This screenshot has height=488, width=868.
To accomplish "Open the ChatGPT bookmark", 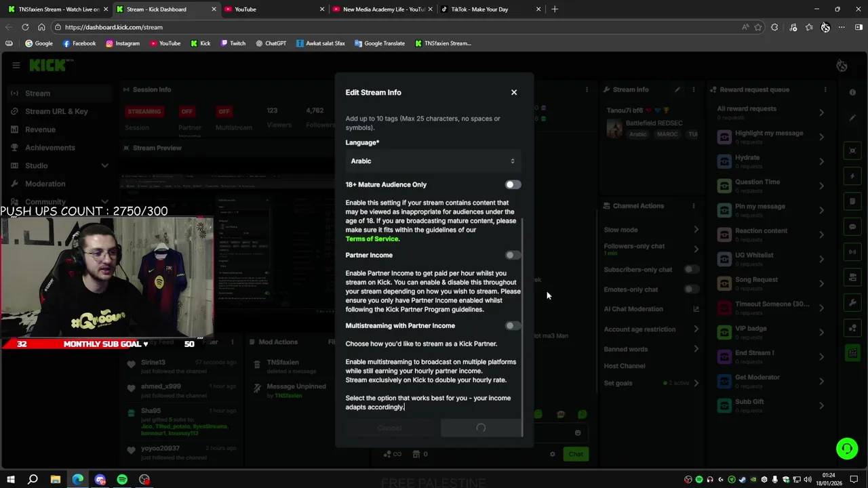I will (x=271, y=43).
